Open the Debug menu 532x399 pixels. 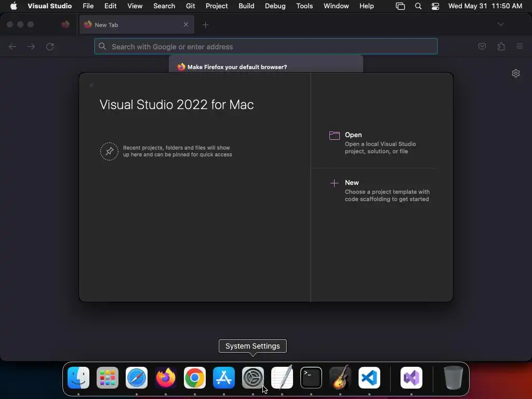pos(275,6)
